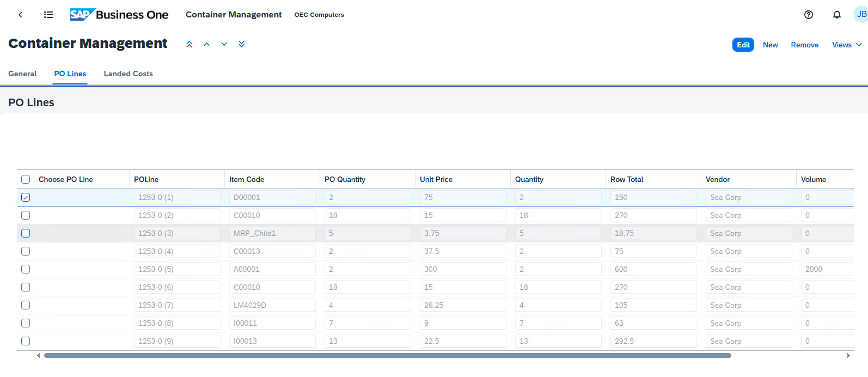Go back with the left arrow icon

coord(20,15)
